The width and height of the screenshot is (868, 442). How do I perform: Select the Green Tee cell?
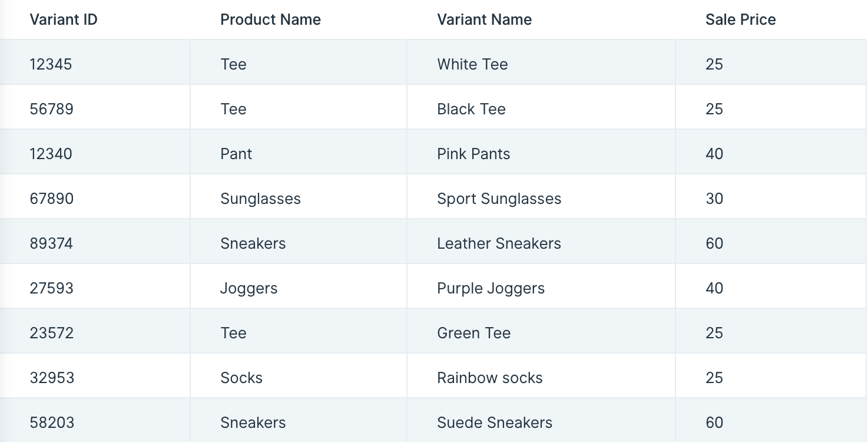541,331
